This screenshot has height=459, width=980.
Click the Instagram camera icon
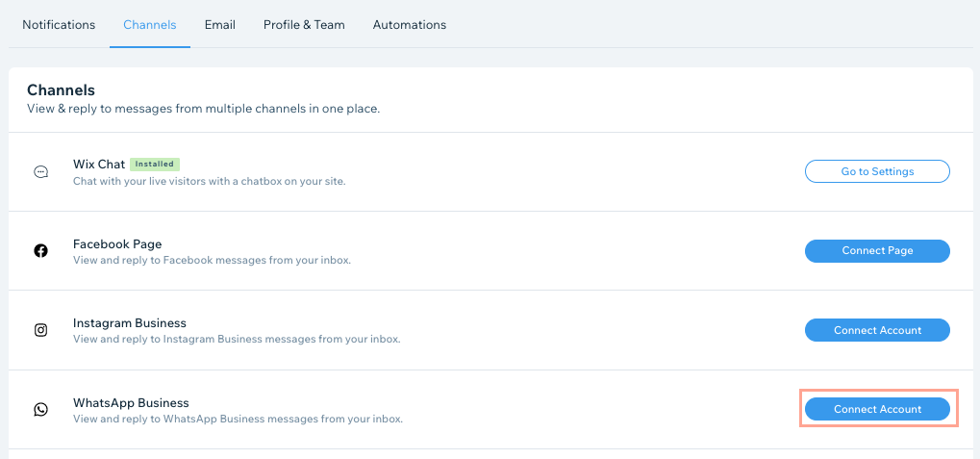40,330
